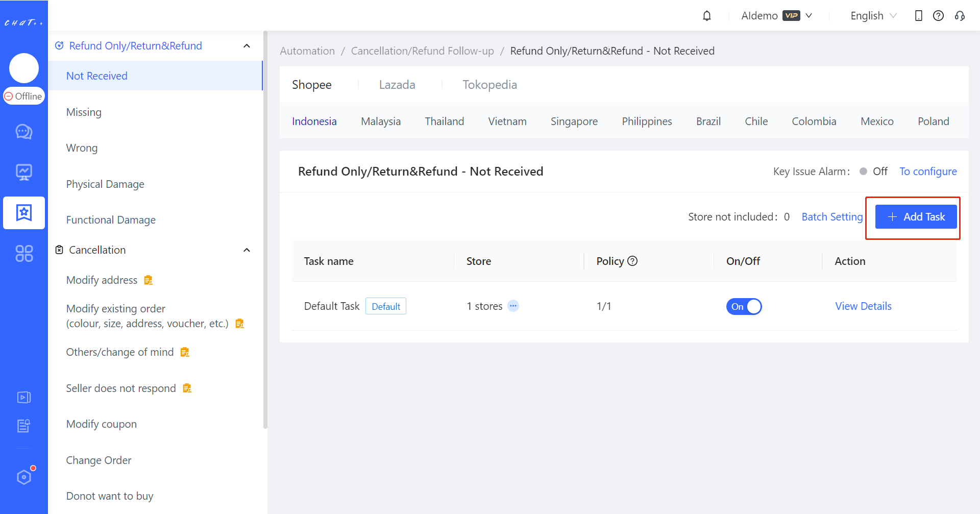Open the settings hexagon sidebar icon
Image resolution: width=980 pixels, height=514 pixels.
click(24, 477)
